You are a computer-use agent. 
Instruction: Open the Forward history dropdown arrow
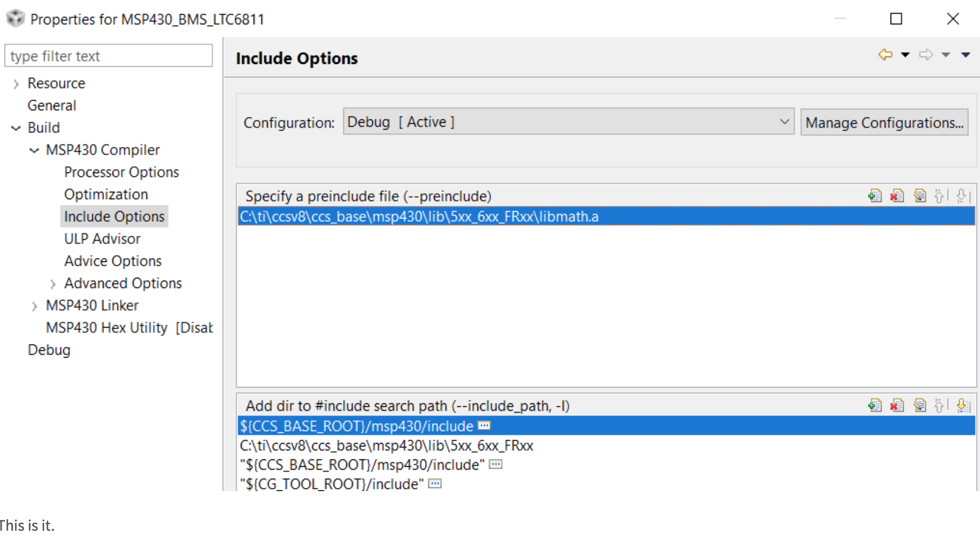point(945,55)
